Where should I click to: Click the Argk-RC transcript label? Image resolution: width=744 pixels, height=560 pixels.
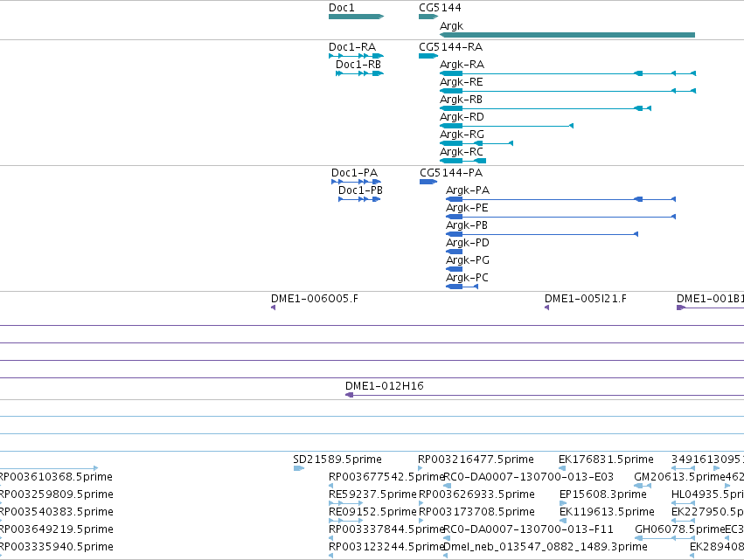pos(462,152)
